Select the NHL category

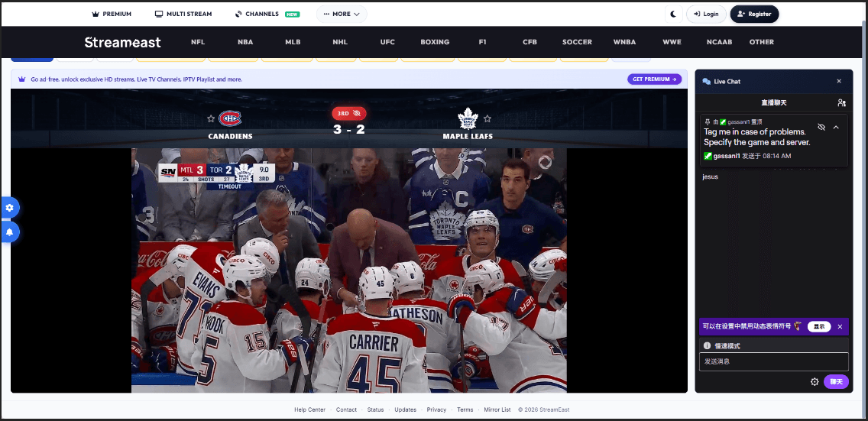(x=340, y=42)
